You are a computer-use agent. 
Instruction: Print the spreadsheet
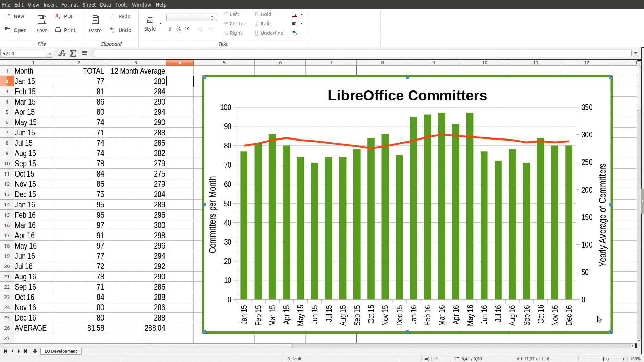click(65, 30)
